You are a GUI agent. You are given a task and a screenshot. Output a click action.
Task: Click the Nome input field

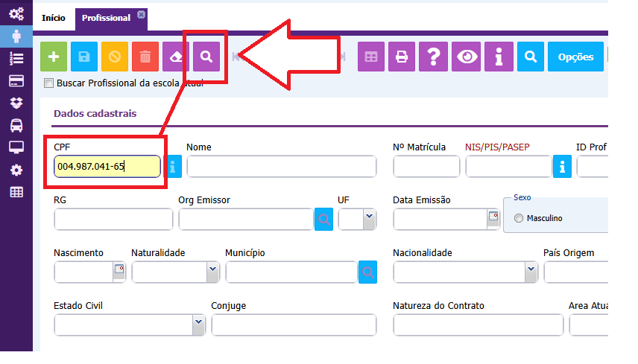pos(281,167)
